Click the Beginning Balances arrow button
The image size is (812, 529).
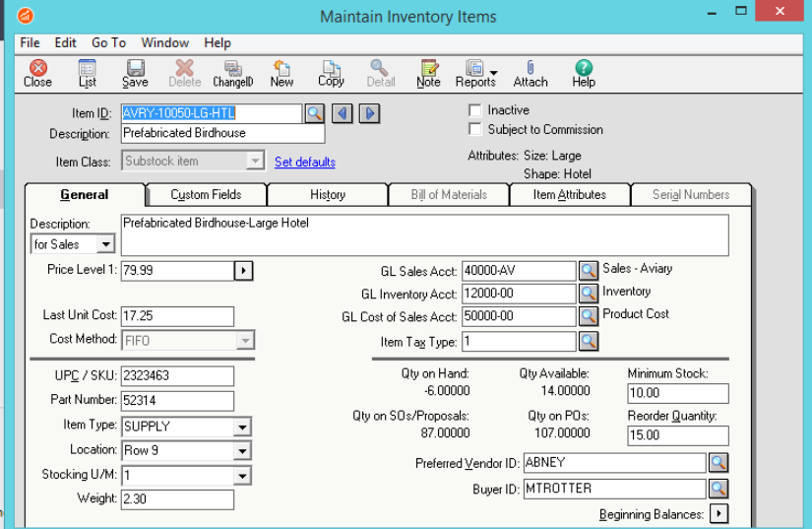pyautogui.click(x=718, y=514)
